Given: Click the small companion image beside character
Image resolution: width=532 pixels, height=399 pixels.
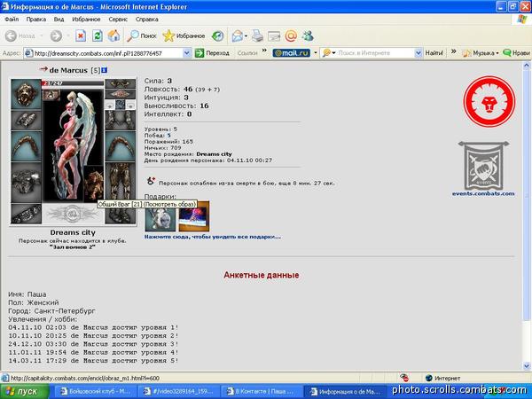Looking at the screenshot, I should click(93, 184).
